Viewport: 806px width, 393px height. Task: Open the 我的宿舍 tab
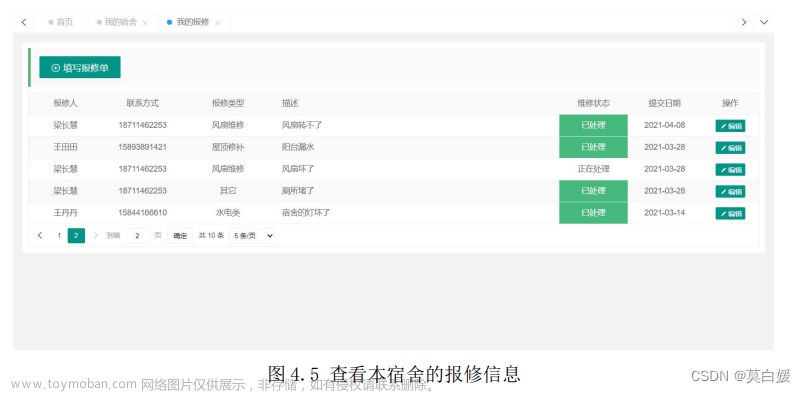(120, 23)
